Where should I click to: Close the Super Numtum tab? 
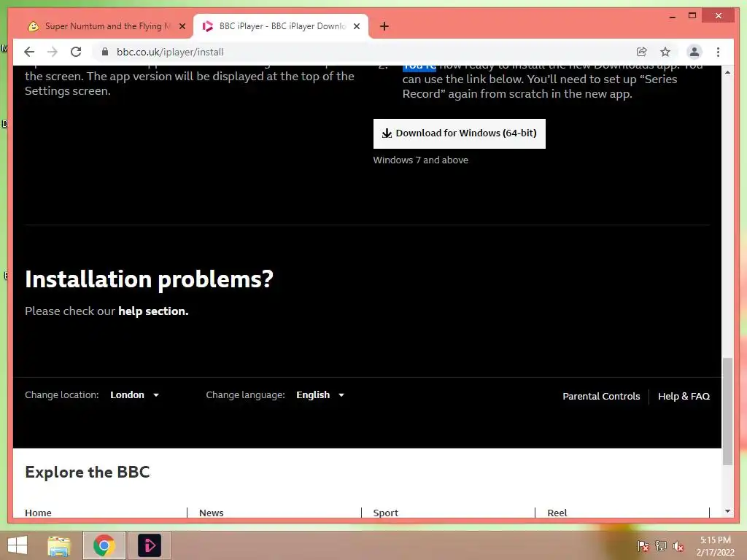(182, 26)
